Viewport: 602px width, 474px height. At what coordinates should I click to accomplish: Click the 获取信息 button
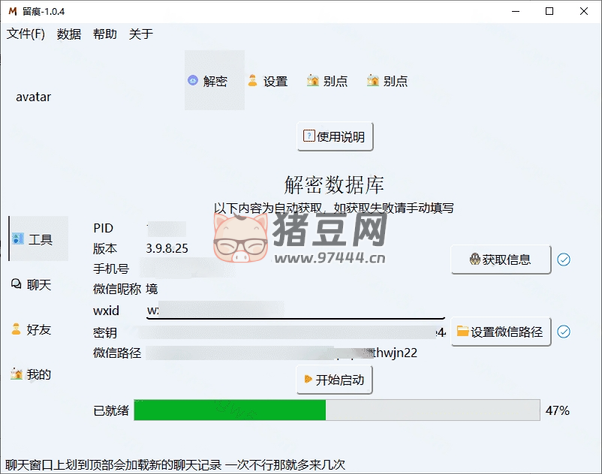[x=501, y=260]
